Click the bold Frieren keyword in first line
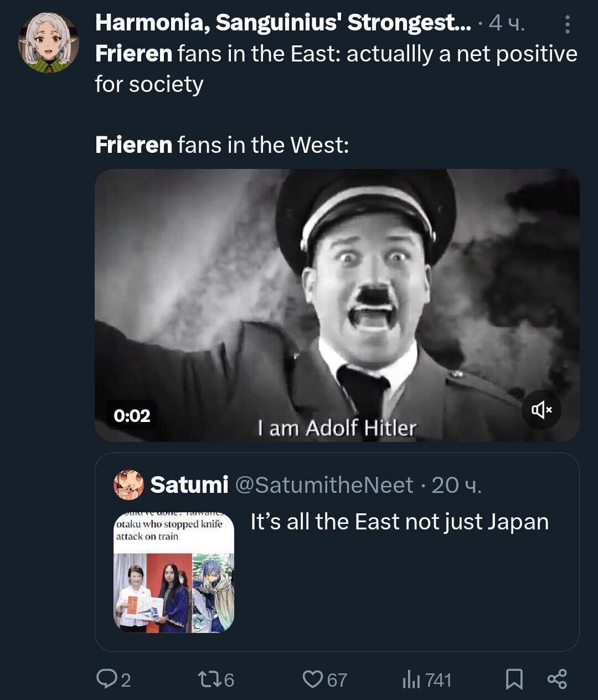The height and width of the screenshot is (700, 598). coord(133,54)
